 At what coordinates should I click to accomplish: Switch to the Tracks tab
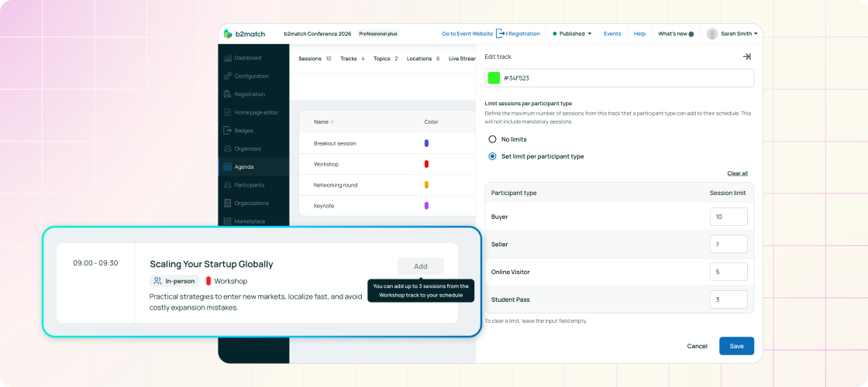tap(352, 59)
